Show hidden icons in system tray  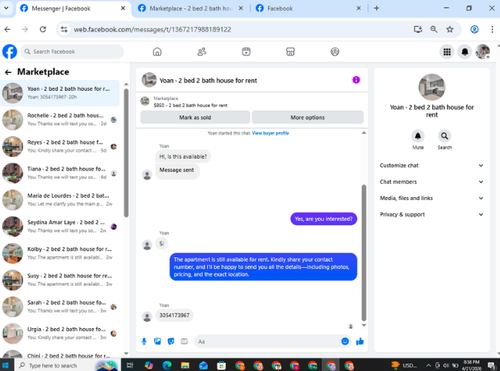tap(428, 365)
